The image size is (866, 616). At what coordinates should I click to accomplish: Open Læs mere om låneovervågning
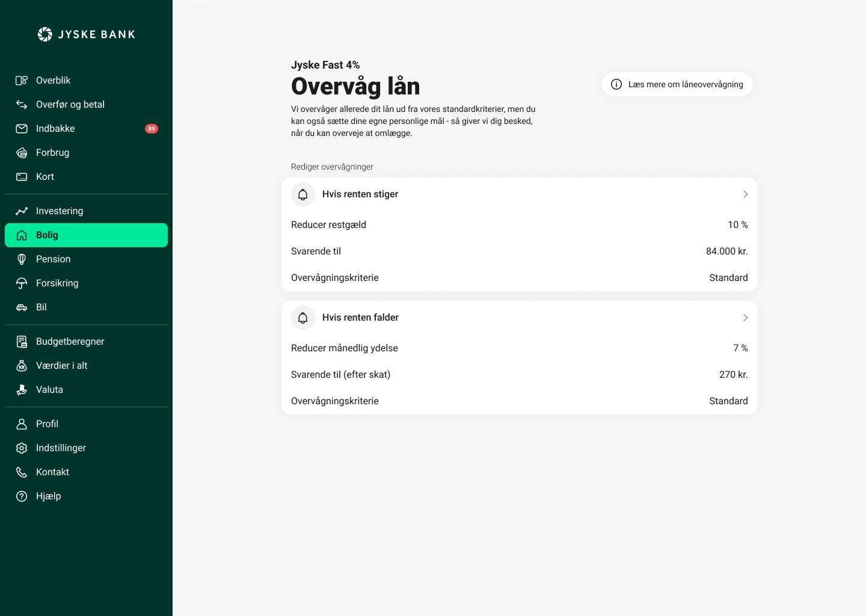(677, 84)
